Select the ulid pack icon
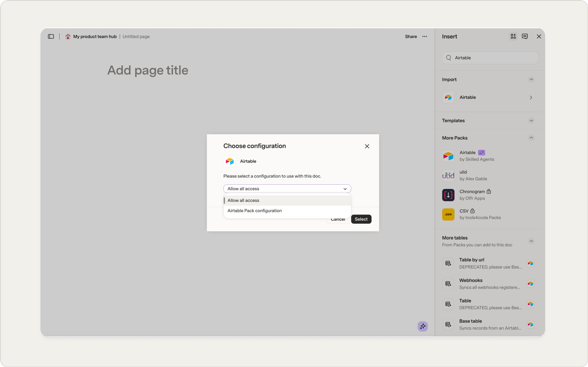This screenshot has width=588, height=367. (x=448, y=175)
